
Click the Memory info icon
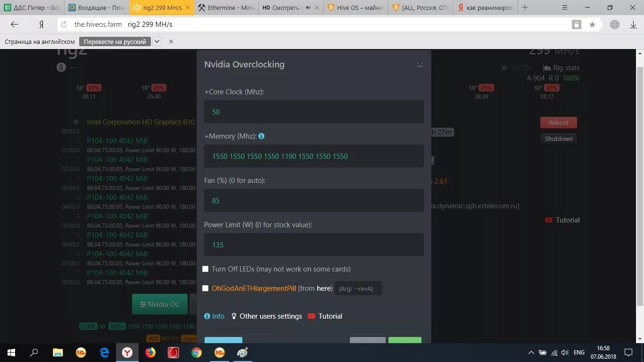pyautogui.click(x=262, y=136)
